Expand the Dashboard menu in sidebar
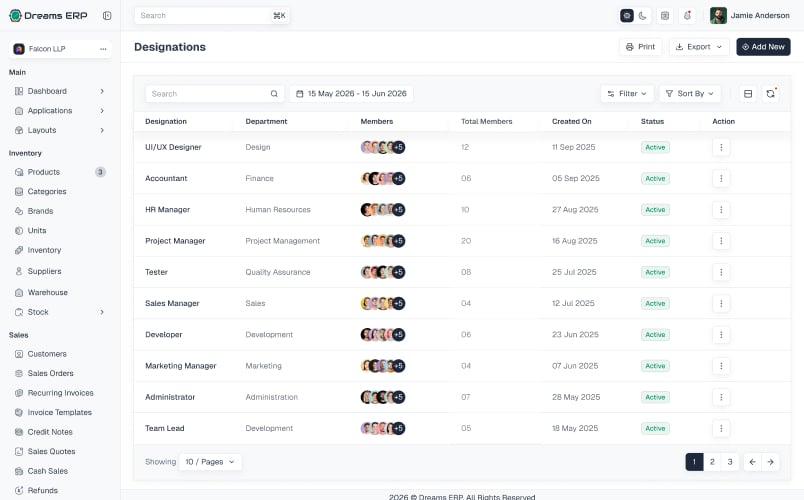This screenshot has width=804, height=500. (x=60, y=91)
